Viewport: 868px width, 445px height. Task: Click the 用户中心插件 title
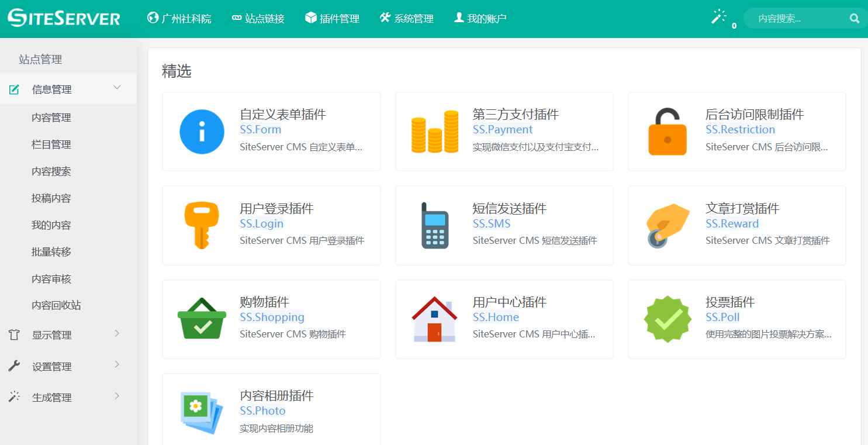[510, 302]
